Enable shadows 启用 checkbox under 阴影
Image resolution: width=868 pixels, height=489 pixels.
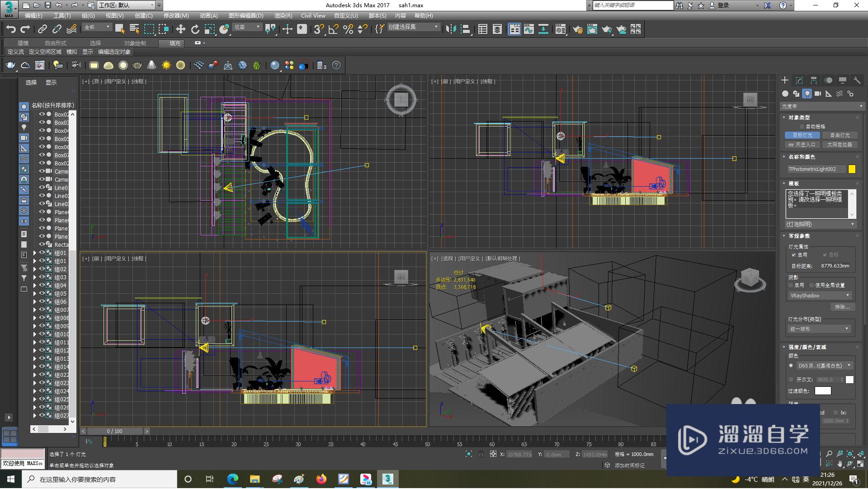pyautogui.click(x=791, y=285)
